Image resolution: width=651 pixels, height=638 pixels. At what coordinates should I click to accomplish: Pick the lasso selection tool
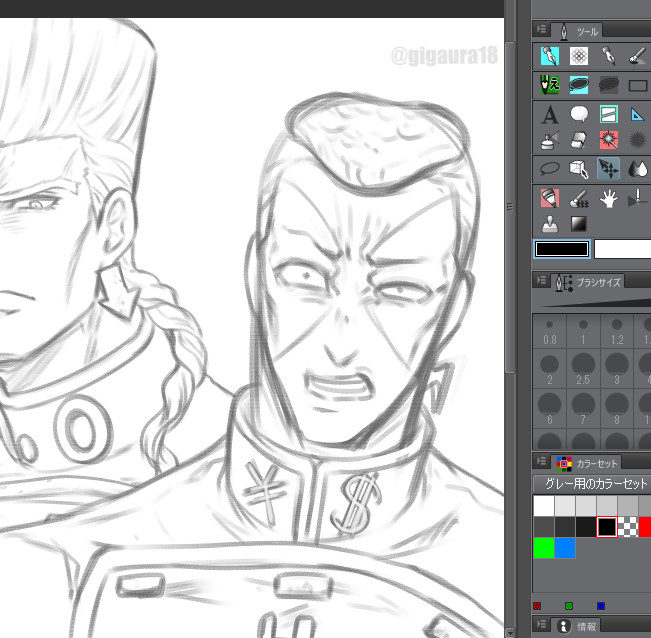549,169
